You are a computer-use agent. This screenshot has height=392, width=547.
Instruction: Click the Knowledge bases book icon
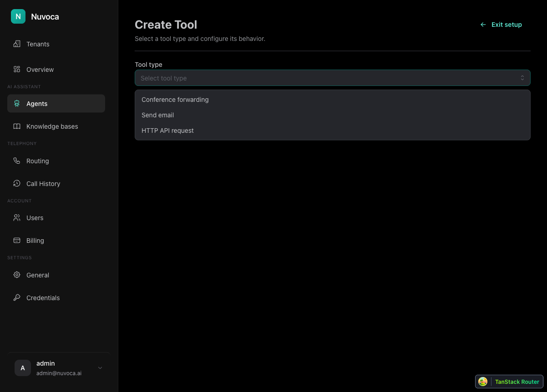17,126
